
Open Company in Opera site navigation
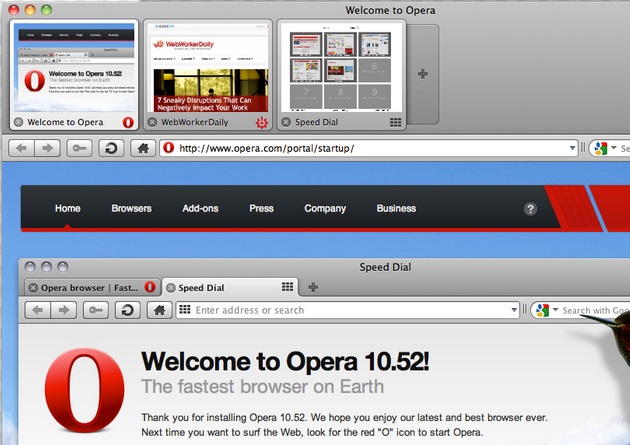(x=325, y=208)
